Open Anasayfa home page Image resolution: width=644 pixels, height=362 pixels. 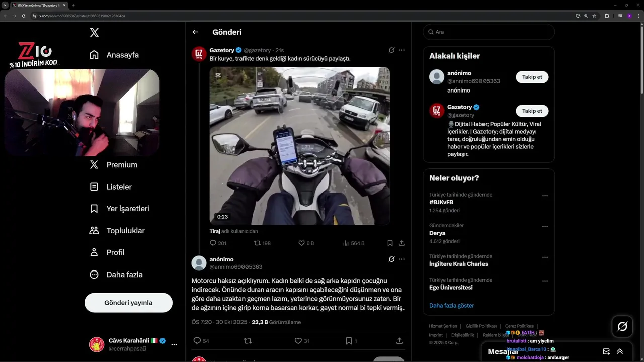tap(114, 55)
